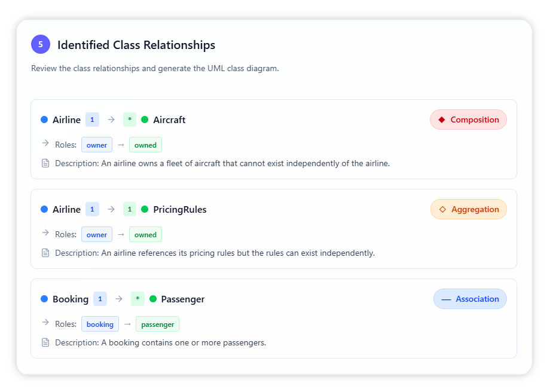This screenshot has height=392, width=550.
Task: Click the green dot beside Passenger
Action: 153,299
